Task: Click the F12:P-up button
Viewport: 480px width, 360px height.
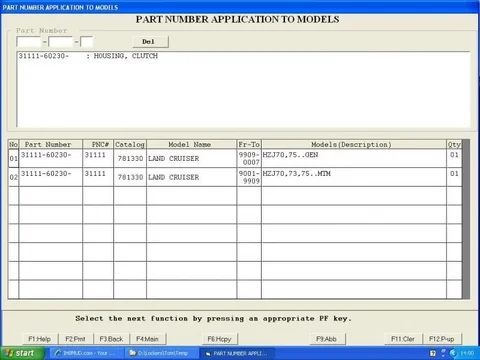Action: (442, 339)
